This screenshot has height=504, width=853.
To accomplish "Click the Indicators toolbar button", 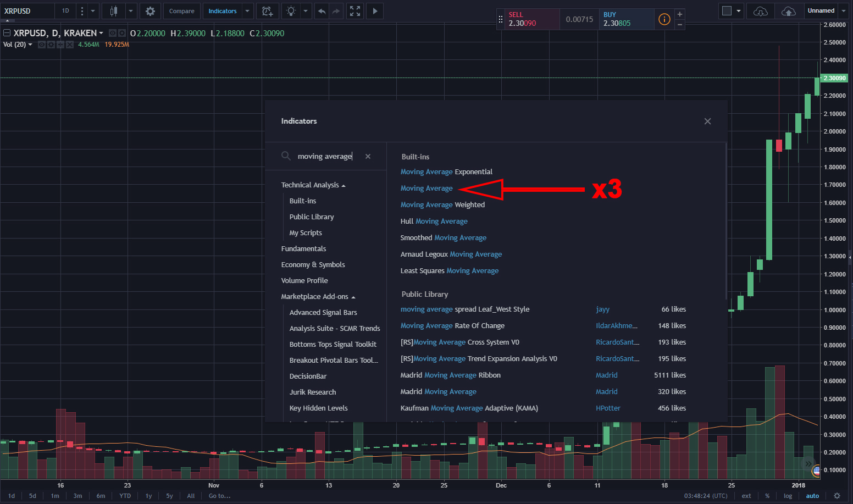I will click(223, 11).
